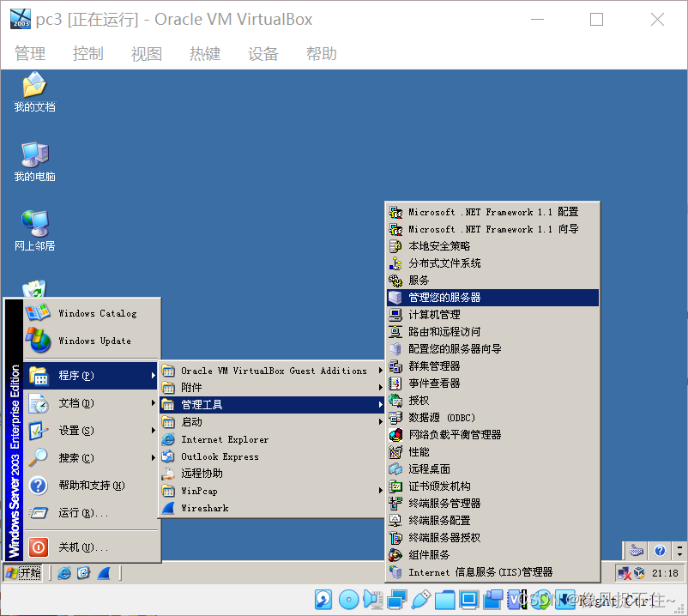Open 数据源 (ODBC) admin tool
This screenshot has width=688, height=616.
[492, 417]
